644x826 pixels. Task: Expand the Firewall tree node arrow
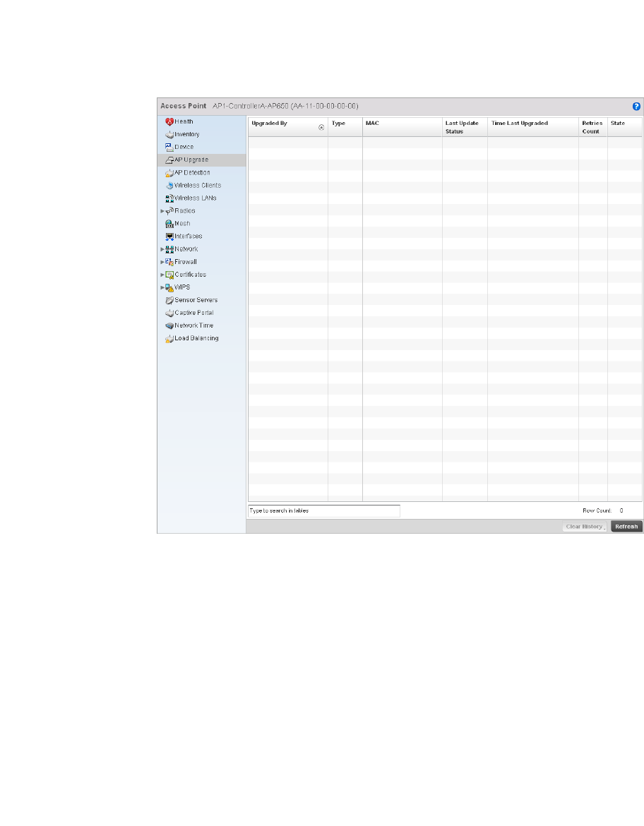(x=162, y=262)
